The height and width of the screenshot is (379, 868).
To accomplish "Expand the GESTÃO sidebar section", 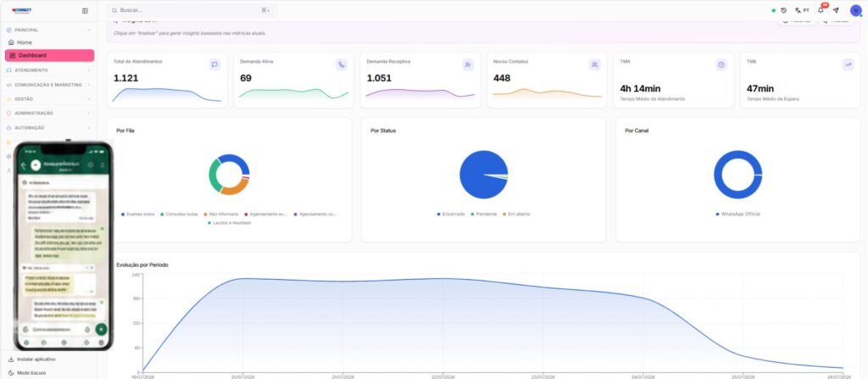I will click(48, 98).
